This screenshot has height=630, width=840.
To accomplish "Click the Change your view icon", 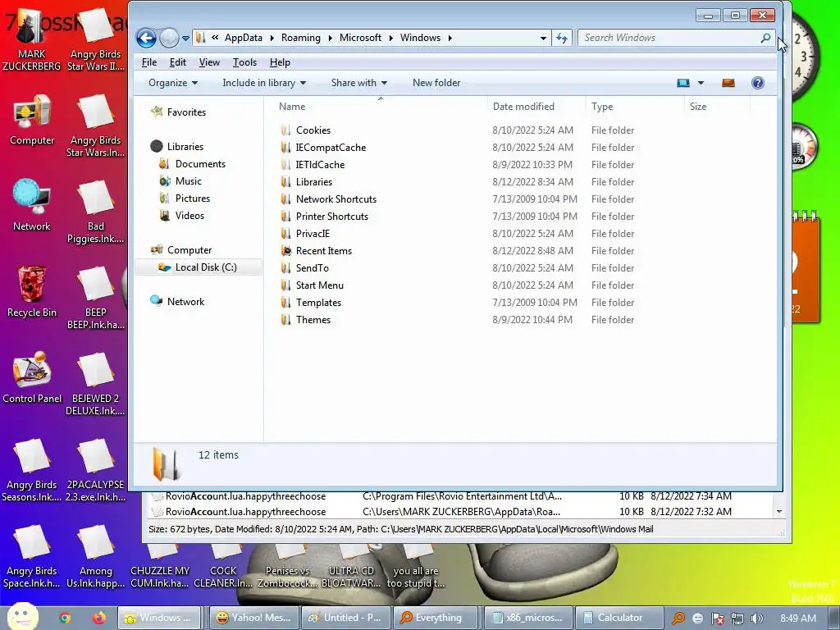I will [683, 83].
